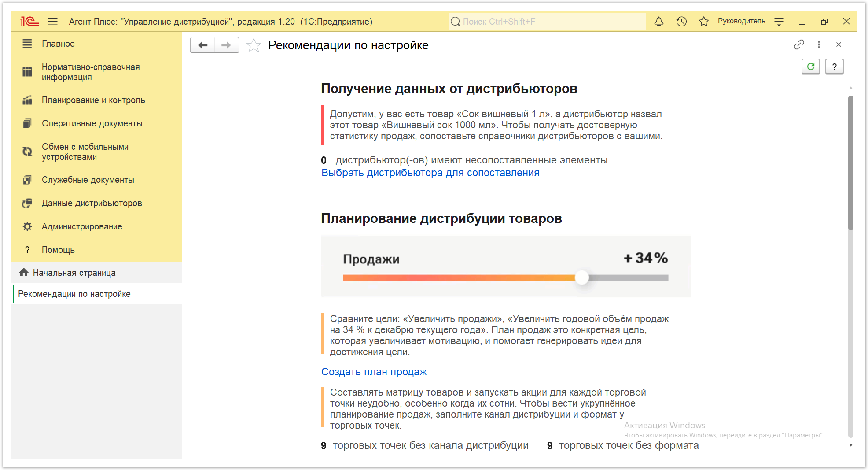The height and width of the screenshot is (470, 868).
Task: Click the Нормативно-справочная информация icon
Action: [27, 72]
